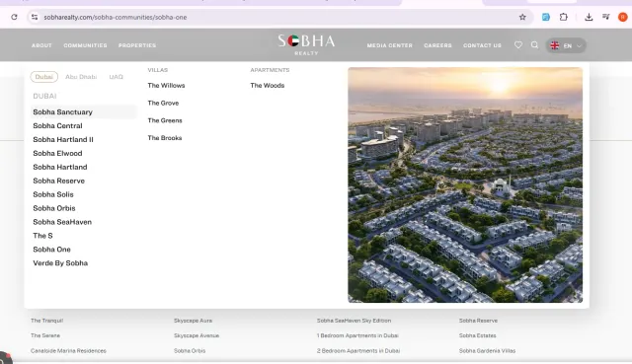Click the Sobha Sanctuary aerial image
This screenshot has width=632, height=364.
pos(465,184)
